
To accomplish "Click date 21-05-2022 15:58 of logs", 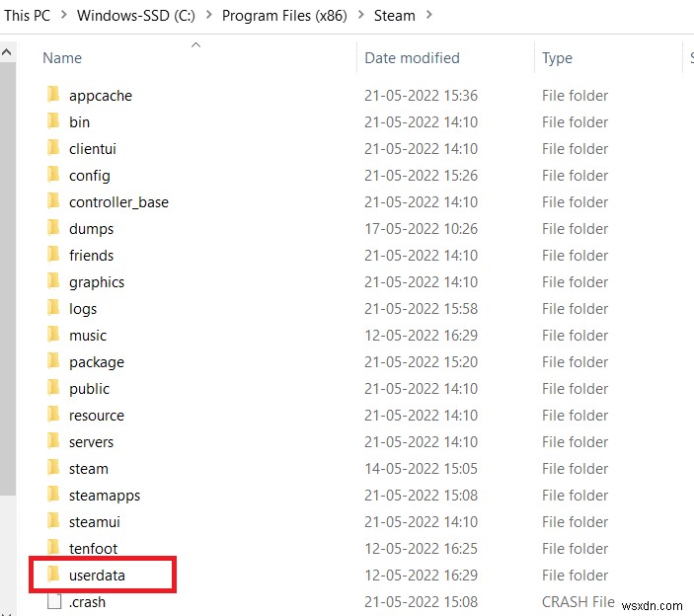I will point(421,309).
